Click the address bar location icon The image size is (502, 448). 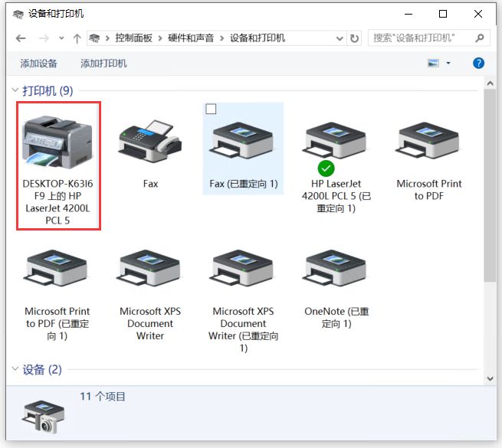pyautogui.click(x=94, y=38)
